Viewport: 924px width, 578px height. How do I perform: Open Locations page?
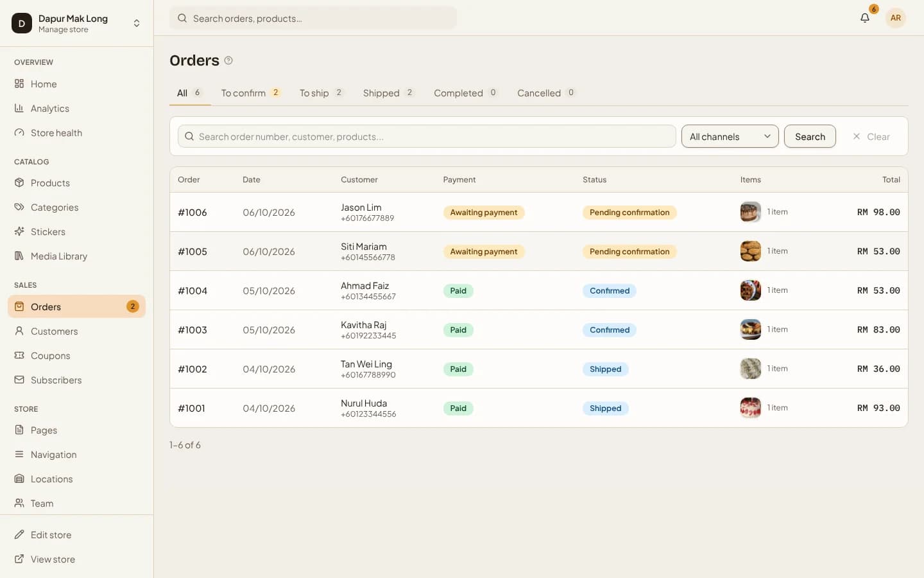pyautogui.click(x=77, y=479)
